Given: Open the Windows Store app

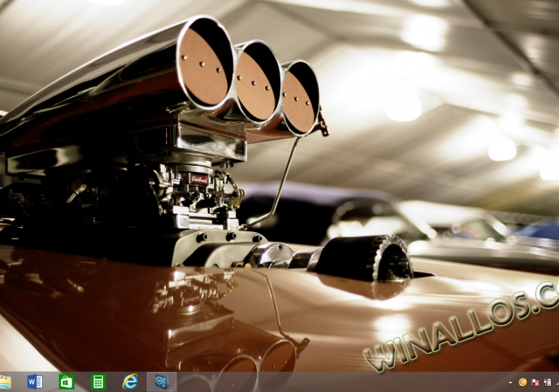Looking at the screenshot, I should (66, 382).
